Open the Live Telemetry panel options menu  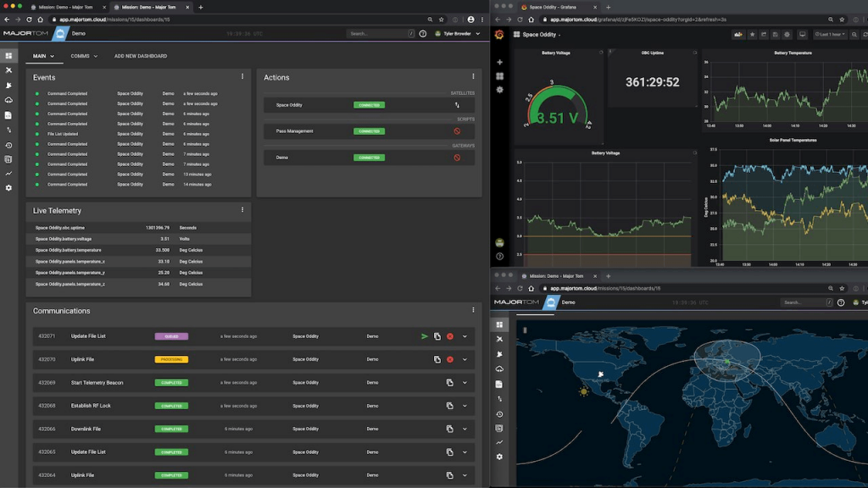click(242, 210)
